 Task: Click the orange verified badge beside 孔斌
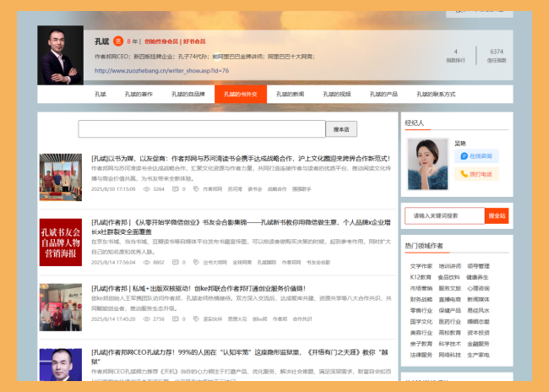click(x=118, y=41)
